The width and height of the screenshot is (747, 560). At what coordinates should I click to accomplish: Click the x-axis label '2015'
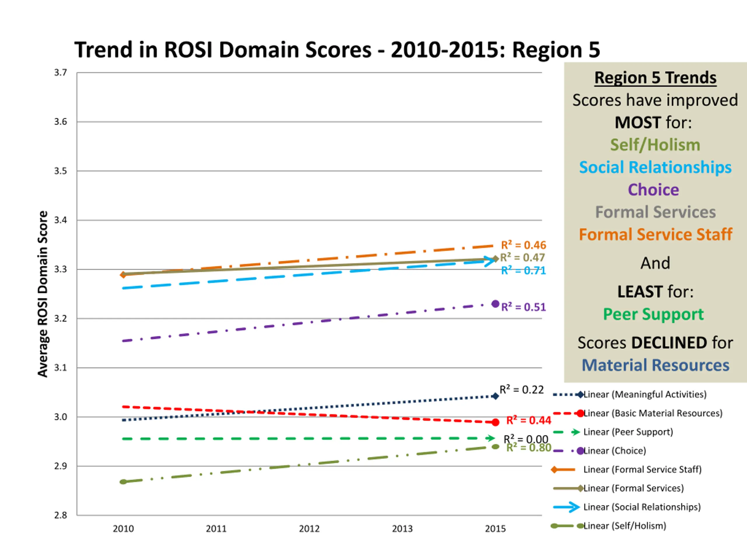point(495,529)
